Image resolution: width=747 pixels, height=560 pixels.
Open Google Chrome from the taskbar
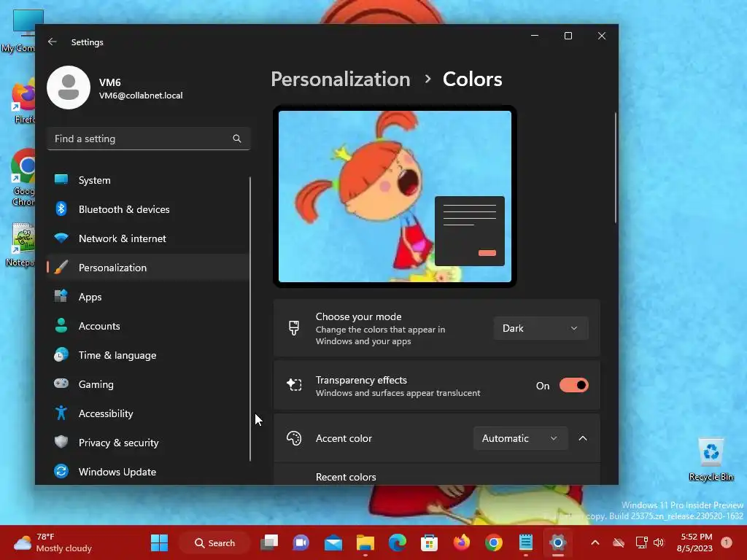[x=494, y=542]
